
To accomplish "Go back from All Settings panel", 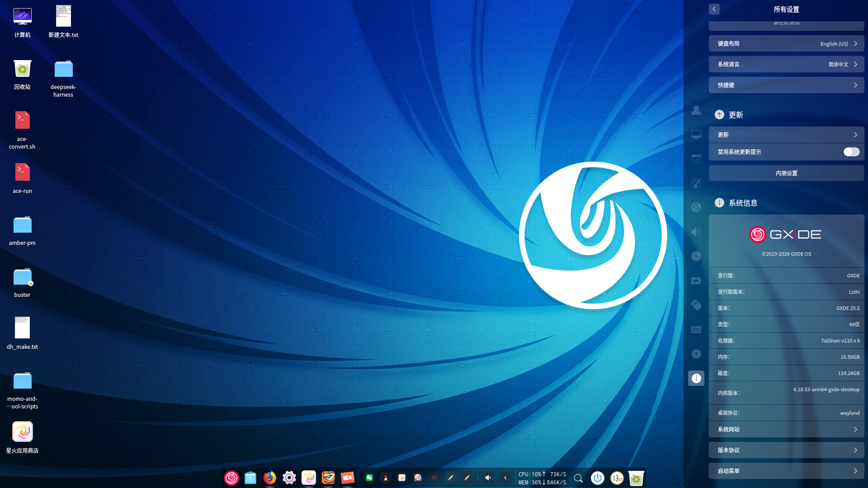I will coord(714,9).
